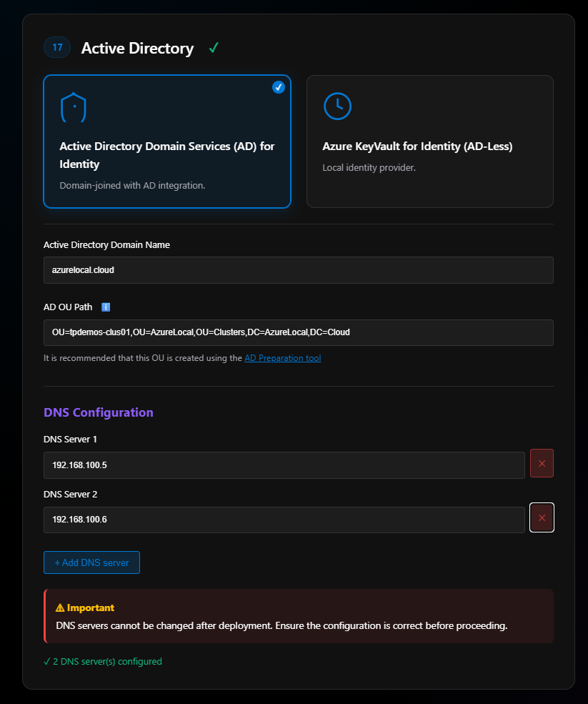This screenshot has height=704, width=588.
Task: Focus the AD OU Path input field
Action: pyautogui.click(x=298, y=332)
